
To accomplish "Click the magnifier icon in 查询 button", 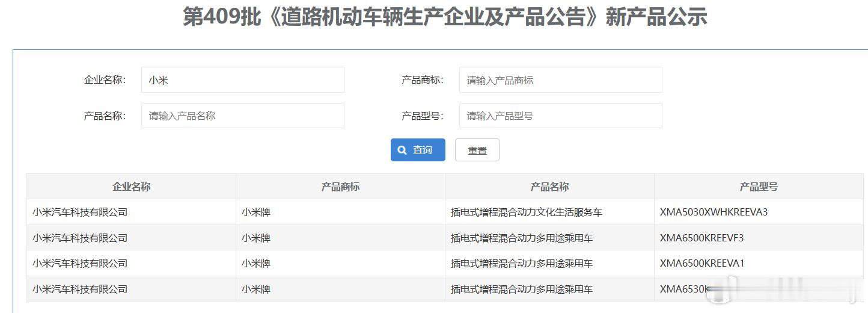I will click(x=402, y=150).
